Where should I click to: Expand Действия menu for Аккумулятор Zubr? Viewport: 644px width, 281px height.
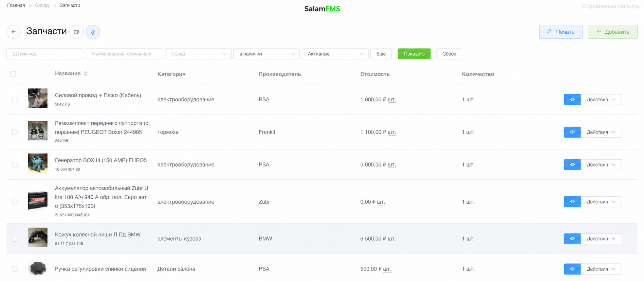point(601,202)
